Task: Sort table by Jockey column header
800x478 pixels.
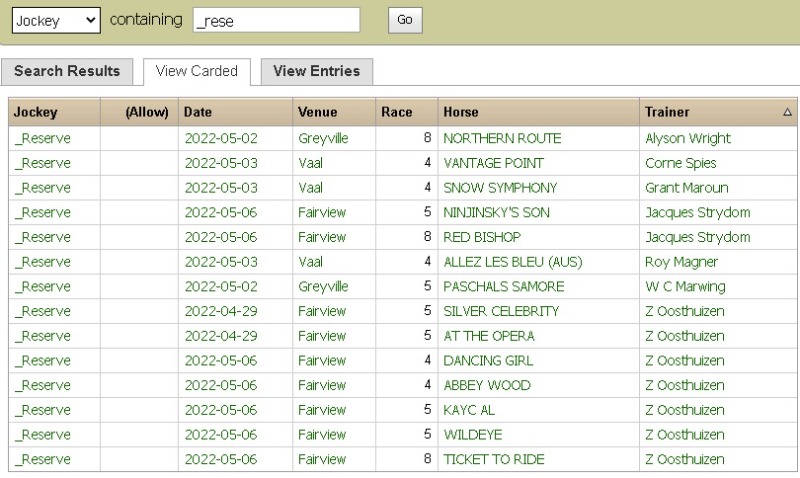Action: tap(36, 112)
